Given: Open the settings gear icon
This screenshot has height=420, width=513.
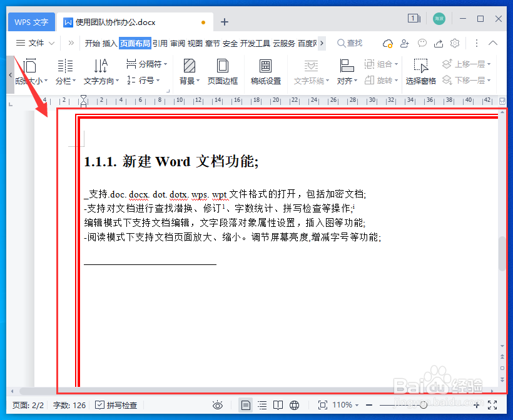Looking at the screenshot, I should click(455, 43).
